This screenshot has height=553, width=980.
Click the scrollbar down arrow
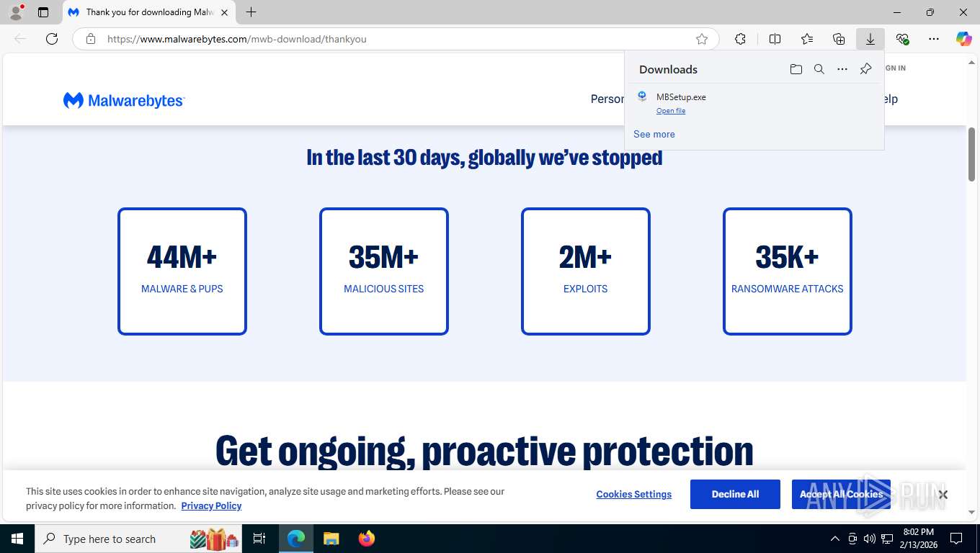pos(972,513)
